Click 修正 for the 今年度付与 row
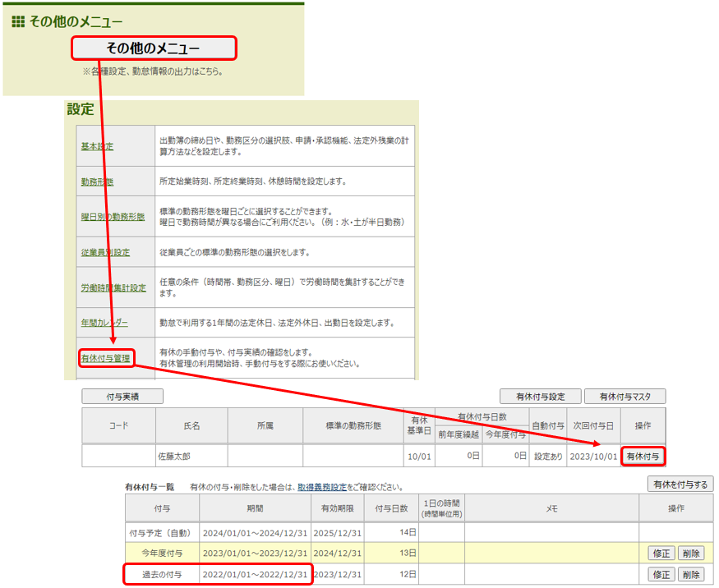Image resolution: width=719 pixels, height=588 pixels. 661,554
